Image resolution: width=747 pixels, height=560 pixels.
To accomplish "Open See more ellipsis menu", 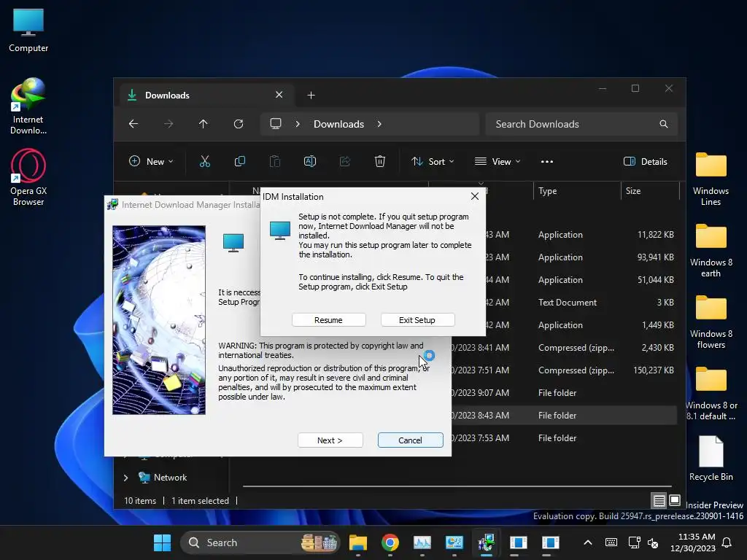I will [x=547, y=161].
